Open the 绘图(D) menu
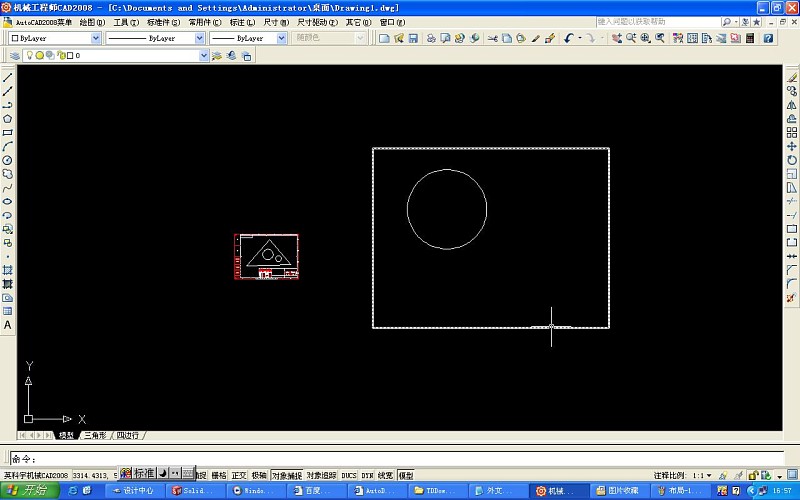 click(92, 22)
